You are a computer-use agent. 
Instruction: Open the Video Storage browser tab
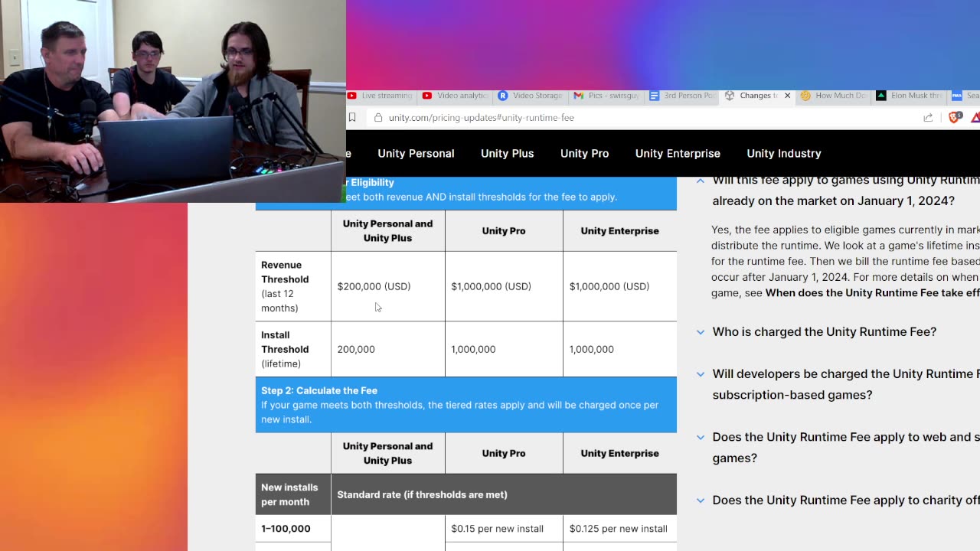click(x=530, y=96)
